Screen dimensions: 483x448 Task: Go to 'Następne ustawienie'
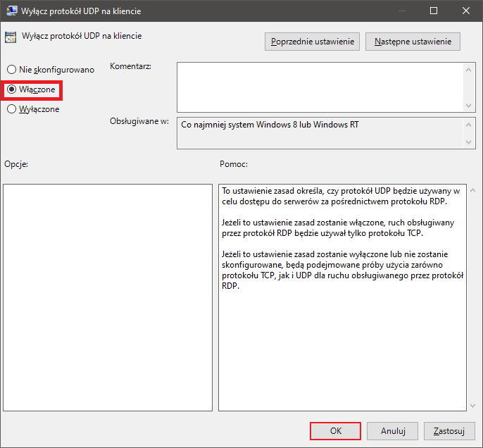(413, 42)
